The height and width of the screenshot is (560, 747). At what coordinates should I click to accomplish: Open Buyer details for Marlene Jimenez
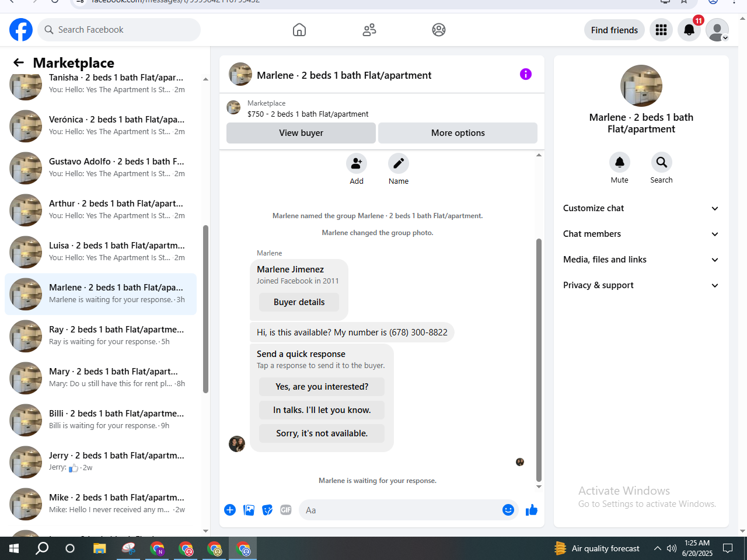[x=299, y=302]
